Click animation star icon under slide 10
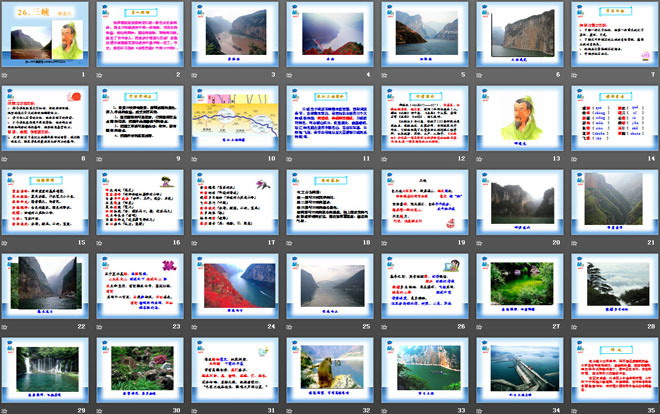660x414 pixels. click(195, 159)
